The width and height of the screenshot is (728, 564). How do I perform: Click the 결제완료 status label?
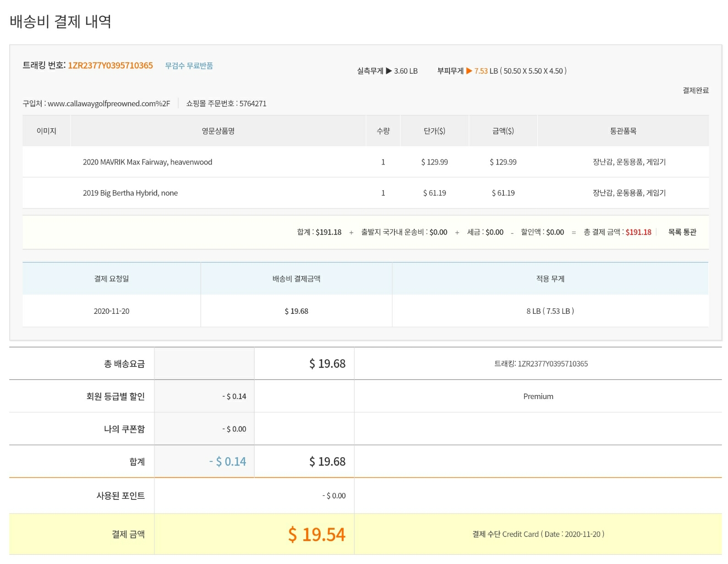click(x=695, y=90)
